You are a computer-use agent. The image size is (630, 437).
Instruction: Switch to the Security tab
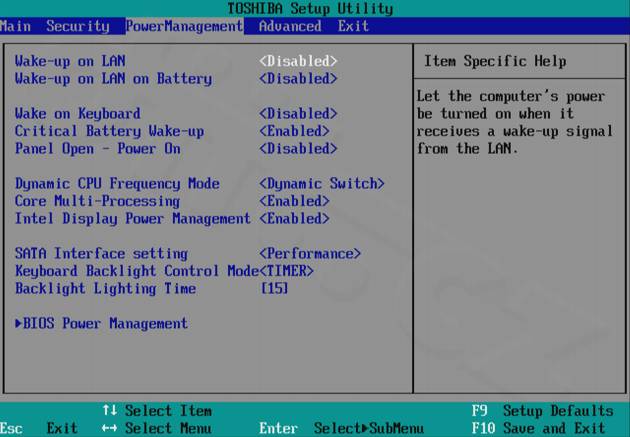click(78, 26)
